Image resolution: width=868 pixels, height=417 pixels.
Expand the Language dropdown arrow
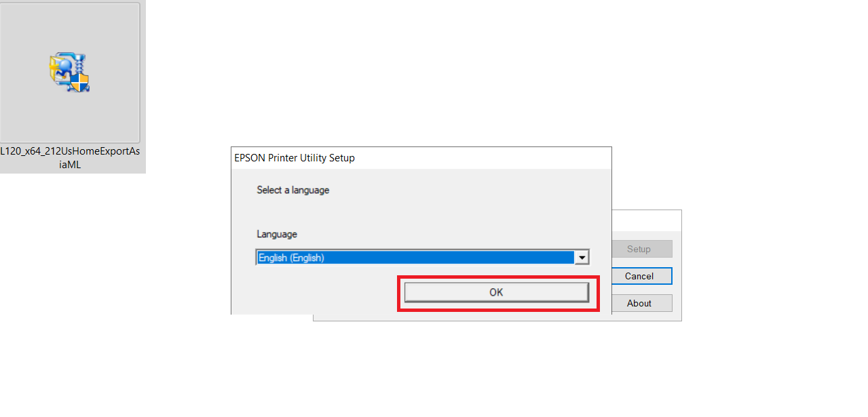tap(582, 258)
